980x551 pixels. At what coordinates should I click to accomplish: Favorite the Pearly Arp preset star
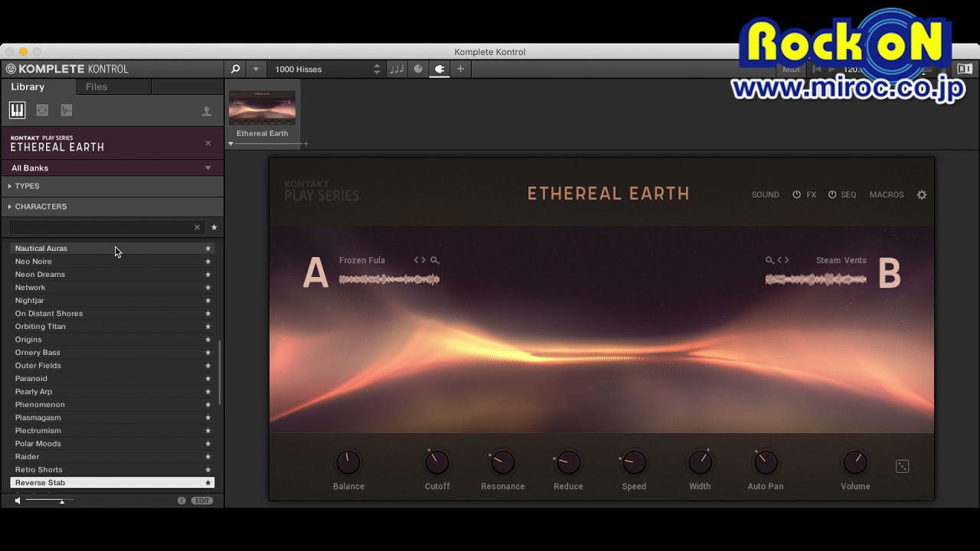point(207,391)
